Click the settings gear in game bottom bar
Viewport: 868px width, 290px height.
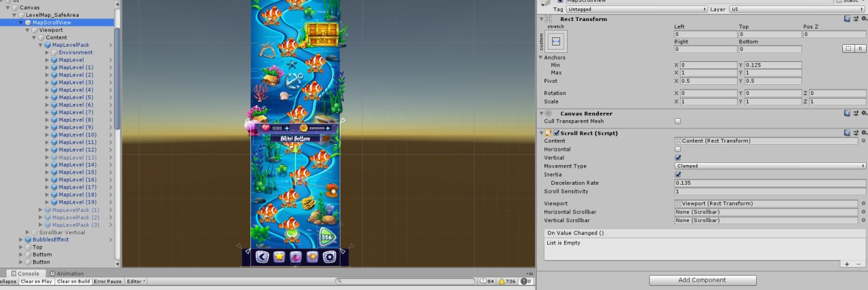point(330,257)
